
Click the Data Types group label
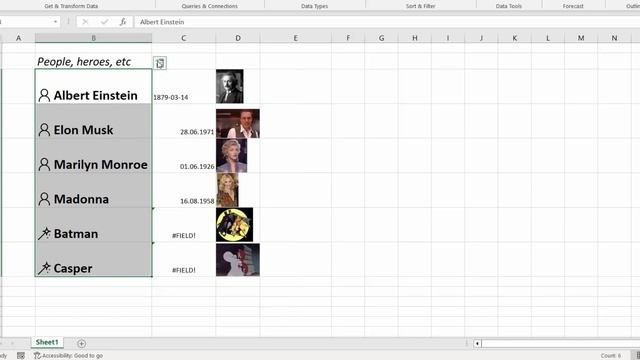[x=314, y=6]
